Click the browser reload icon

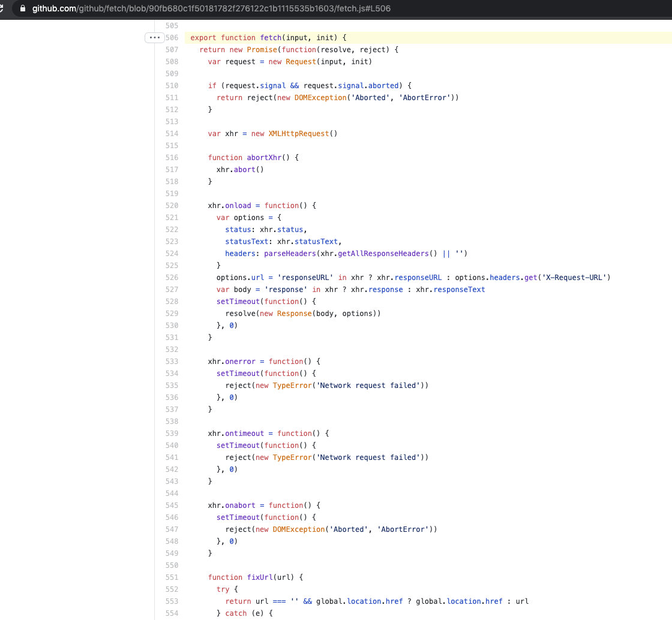point(2,9)
